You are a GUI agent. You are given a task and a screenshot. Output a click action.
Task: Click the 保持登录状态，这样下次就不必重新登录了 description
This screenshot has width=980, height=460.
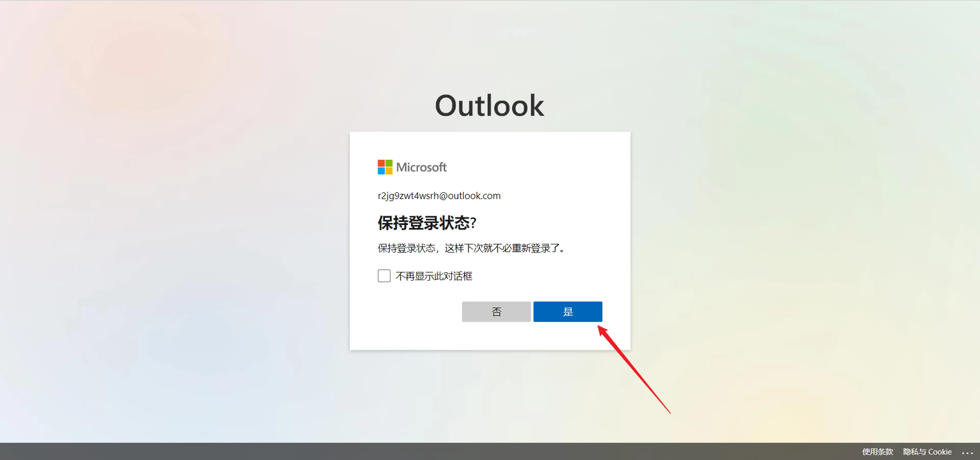coord(471,248)
